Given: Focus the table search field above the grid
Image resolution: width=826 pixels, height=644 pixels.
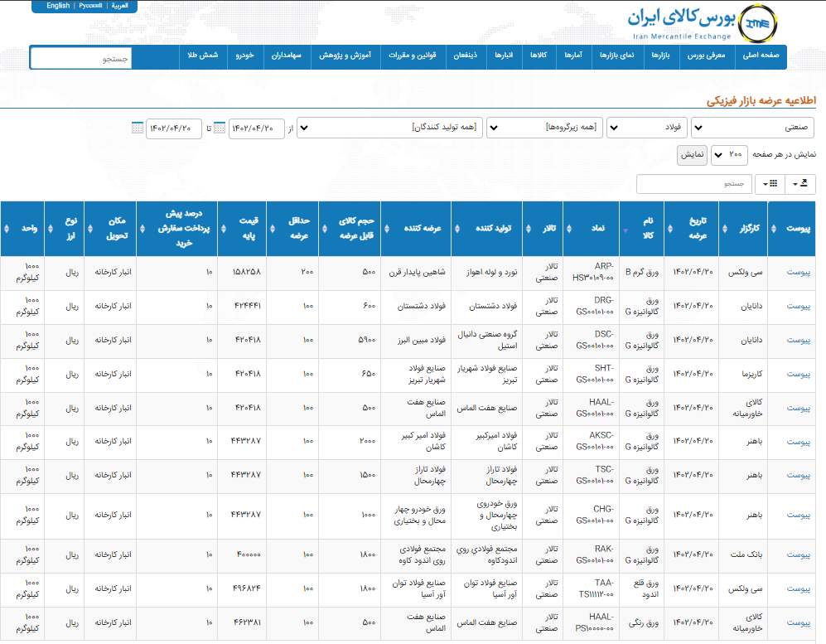Looking at the screenshot, I should 694,184.
